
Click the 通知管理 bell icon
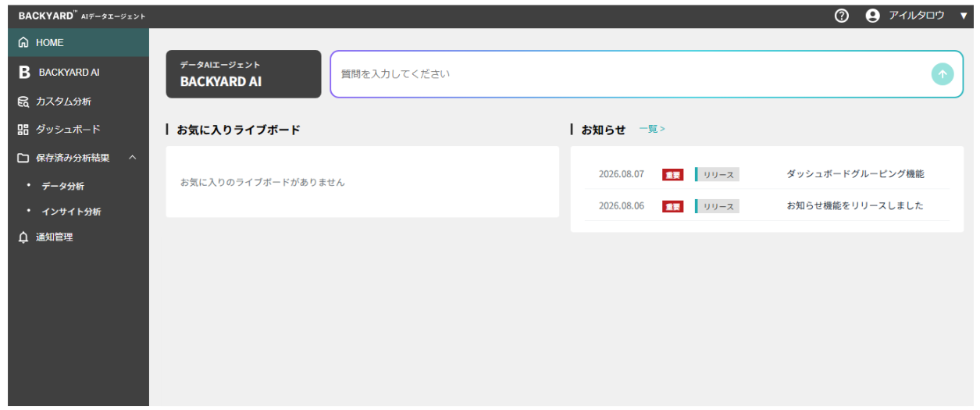pos(23,237)
